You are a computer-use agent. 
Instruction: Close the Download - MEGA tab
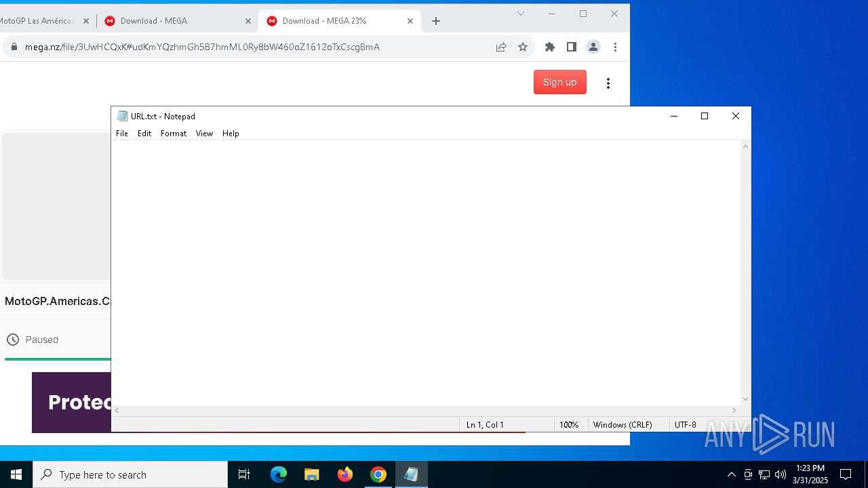pos(248,21)
